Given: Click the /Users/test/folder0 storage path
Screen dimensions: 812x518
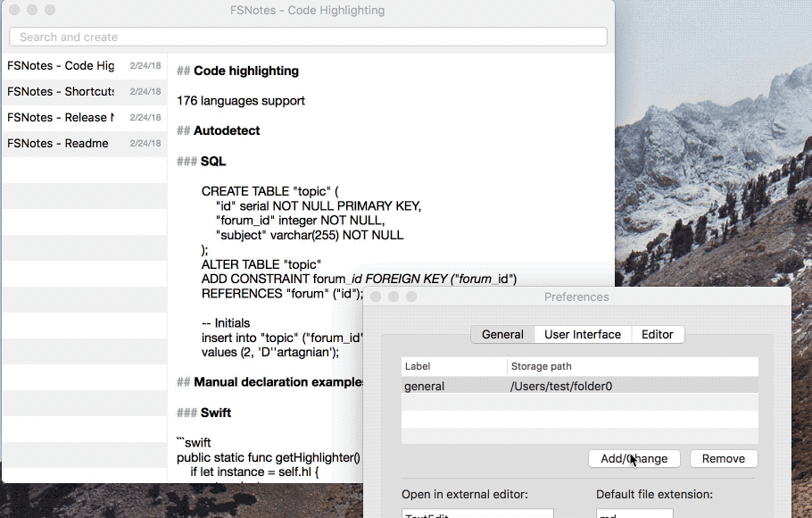Looking at the screenshot, I should pos(561,387).
